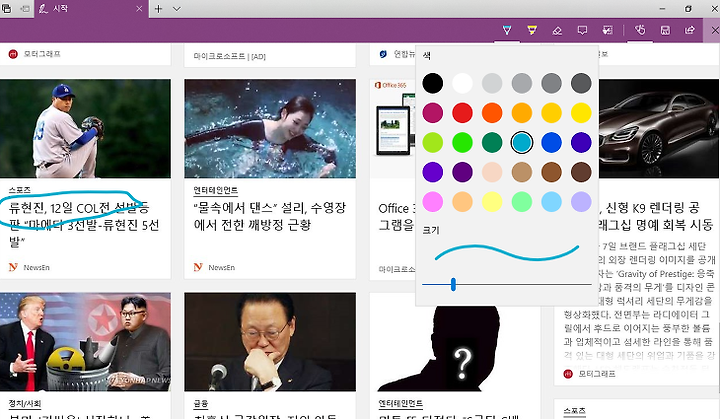This screenshot has height=419, width=720.
Task: Pick the peach skin-tone swatch
Action: point(492,172)
